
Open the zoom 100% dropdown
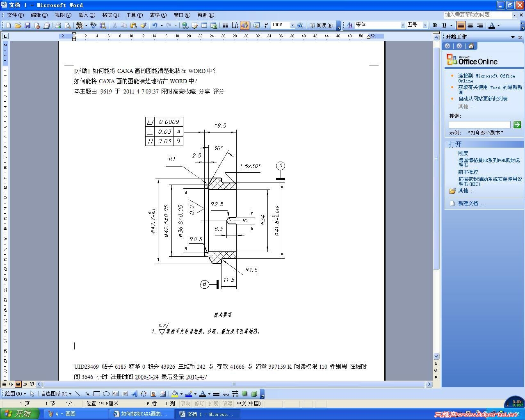click(x=292, y=25)
